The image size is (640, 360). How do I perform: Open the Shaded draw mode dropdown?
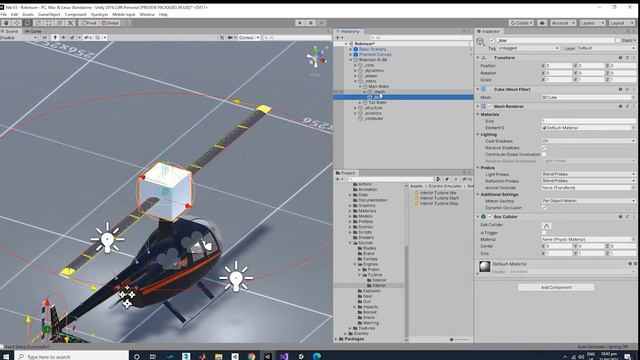pyautogui.click(x=19, y=38)
